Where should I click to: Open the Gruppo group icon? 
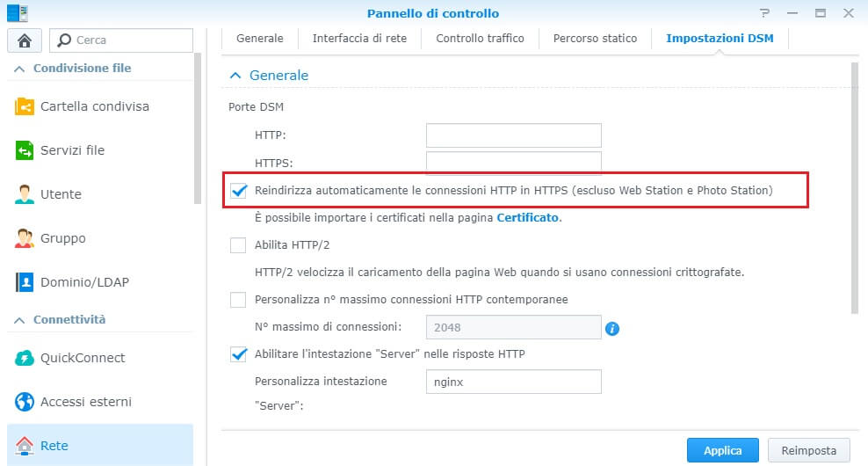(x=25, y=238)
